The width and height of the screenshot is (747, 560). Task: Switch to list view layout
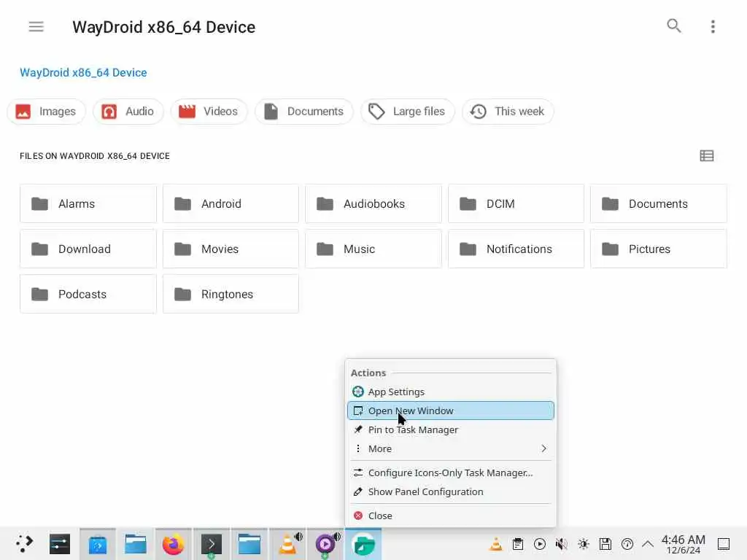[x=706, y=156]
